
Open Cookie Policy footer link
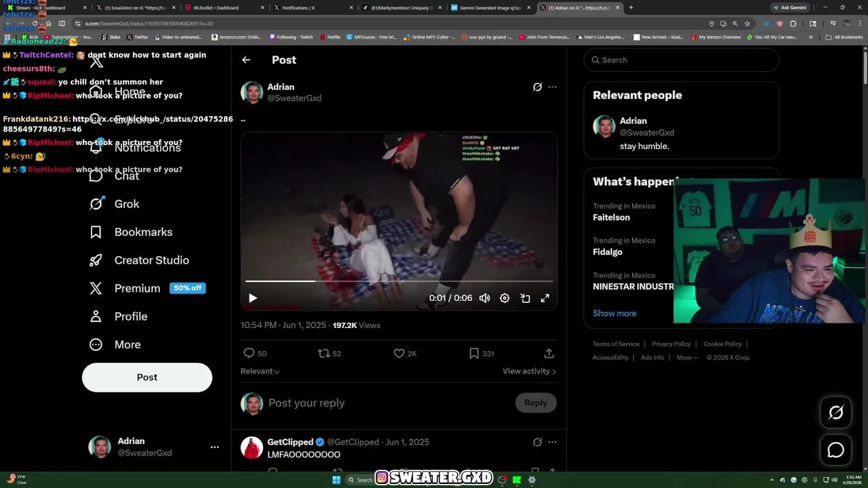coord(722,344)
